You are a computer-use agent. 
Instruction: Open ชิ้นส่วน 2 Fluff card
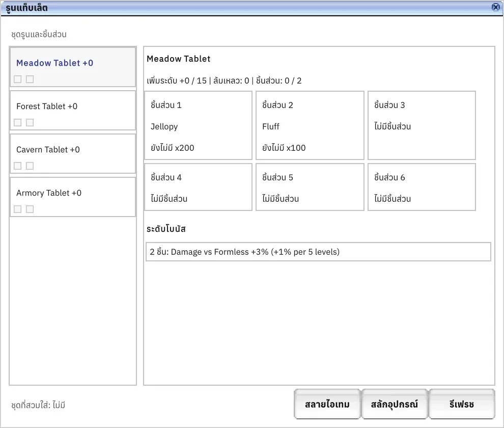pyautogui.click(x=310, y=125)
